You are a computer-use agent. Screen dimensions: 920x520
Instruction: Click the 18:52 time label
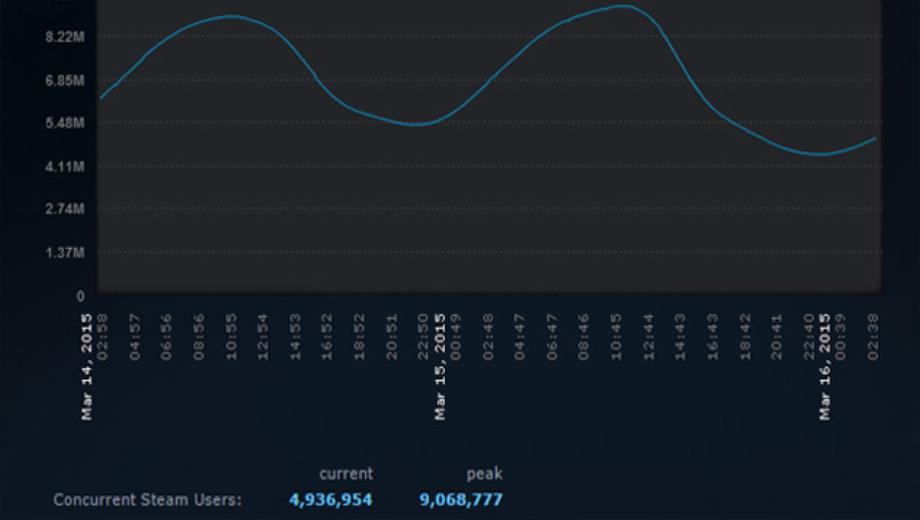(x=359, y=337)
